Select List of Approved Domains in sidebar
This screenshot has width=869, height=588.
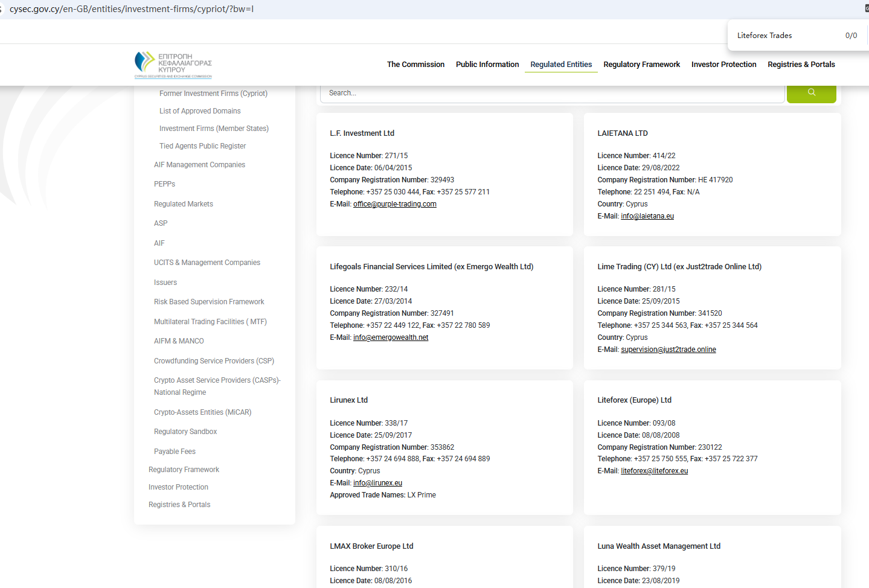click(200, 111)
